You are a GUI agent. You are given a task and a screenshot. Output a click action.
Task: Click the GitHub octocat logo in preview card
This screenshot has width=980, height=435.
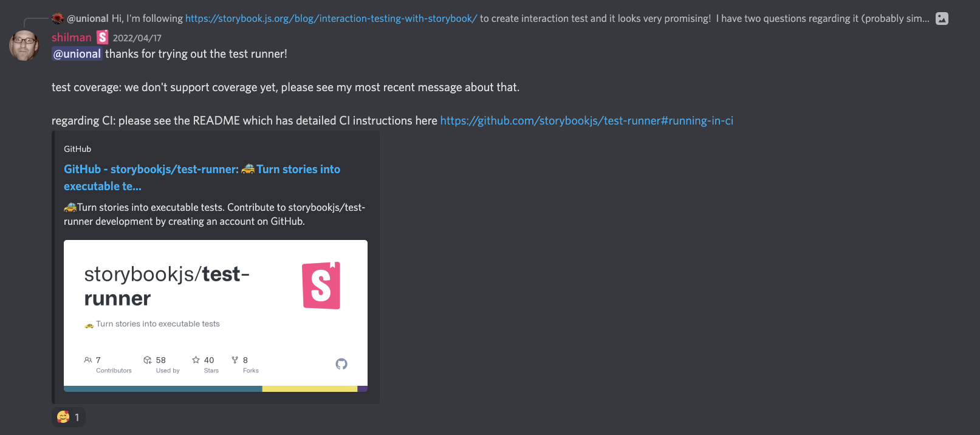pos(341,364)
